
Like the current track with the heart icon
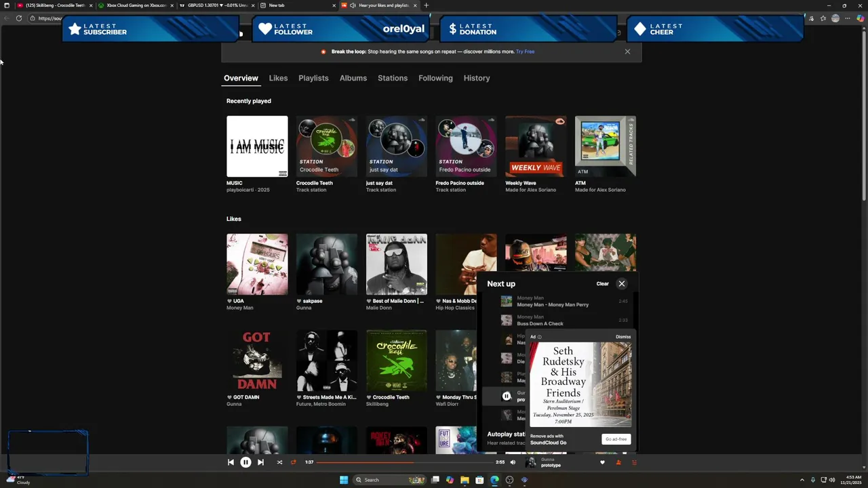click(x=602, y=462)
